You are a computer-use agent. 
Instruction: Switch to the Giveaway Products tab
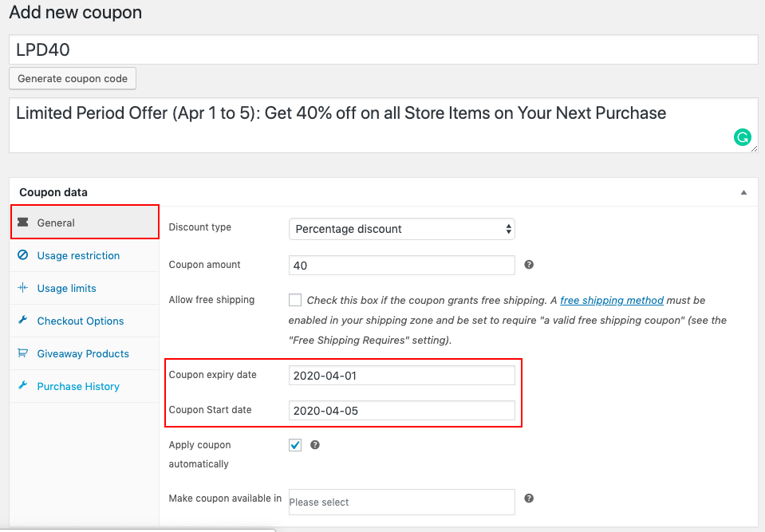tap(83, 353)
